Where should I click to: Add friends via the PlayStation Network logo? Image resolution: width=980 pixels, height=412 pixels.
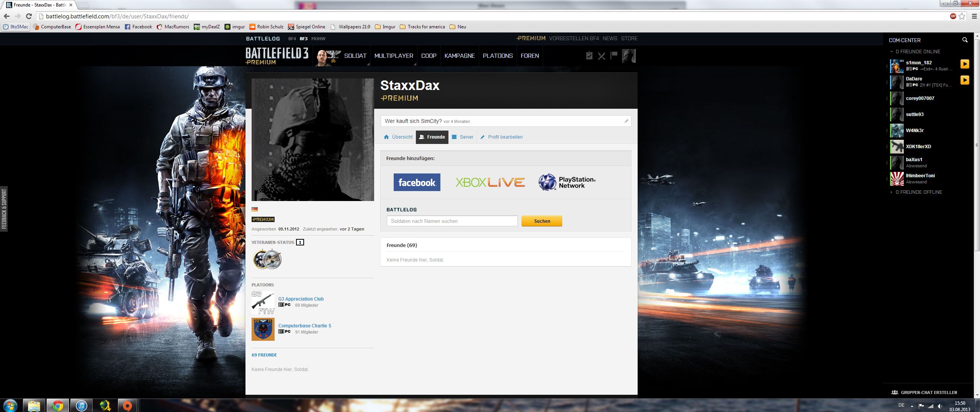[x=567, y=182]
